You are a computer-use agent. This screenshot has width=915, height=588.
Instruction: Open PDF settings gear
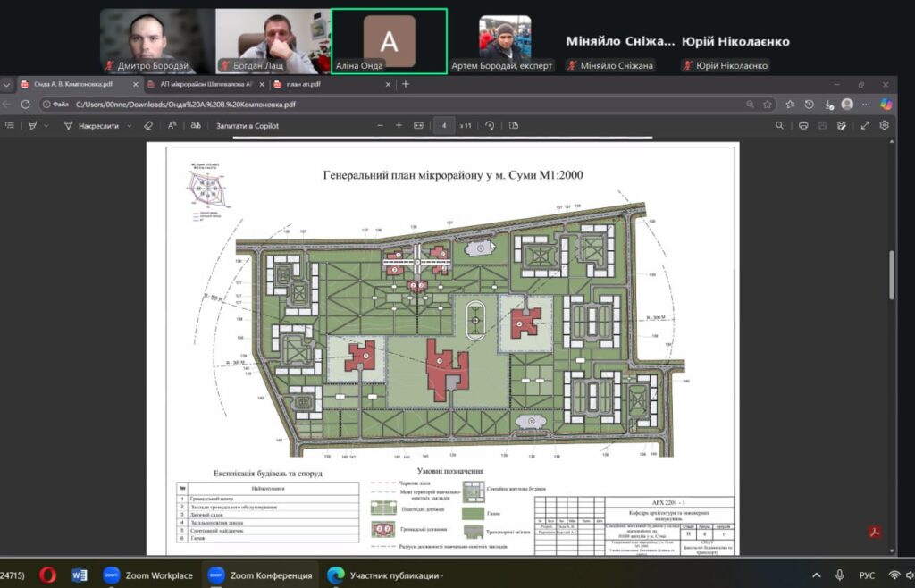(885, 126)
